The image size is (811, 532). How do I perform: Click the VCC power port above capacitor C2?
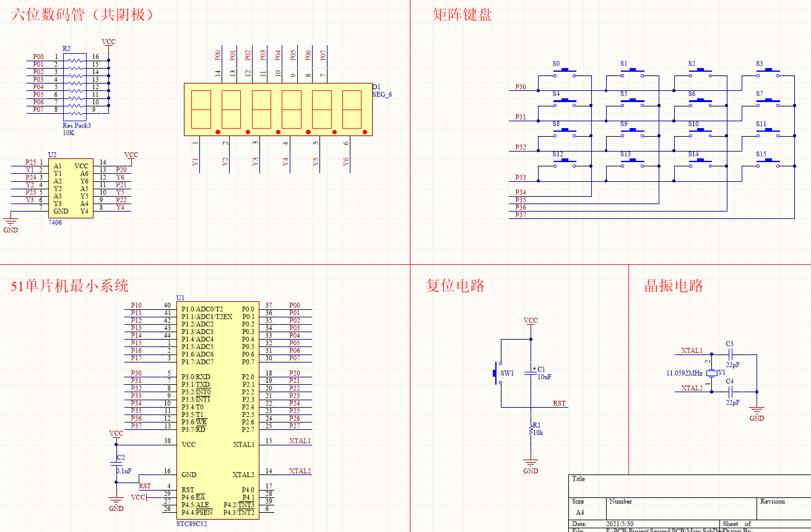click(x=116, y=434)
